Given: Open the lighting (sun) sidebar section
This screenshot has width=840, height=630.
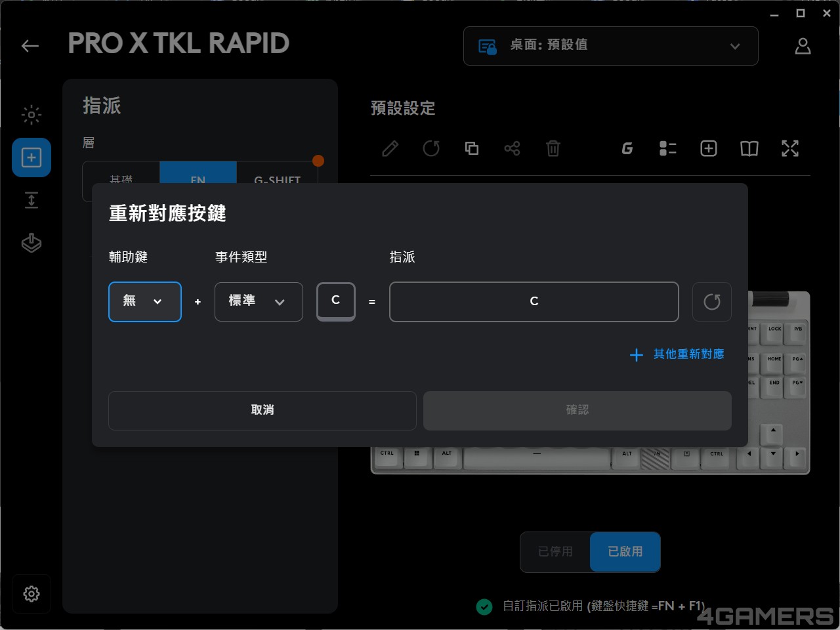Looking at the screenshot, I should (31, 115).
